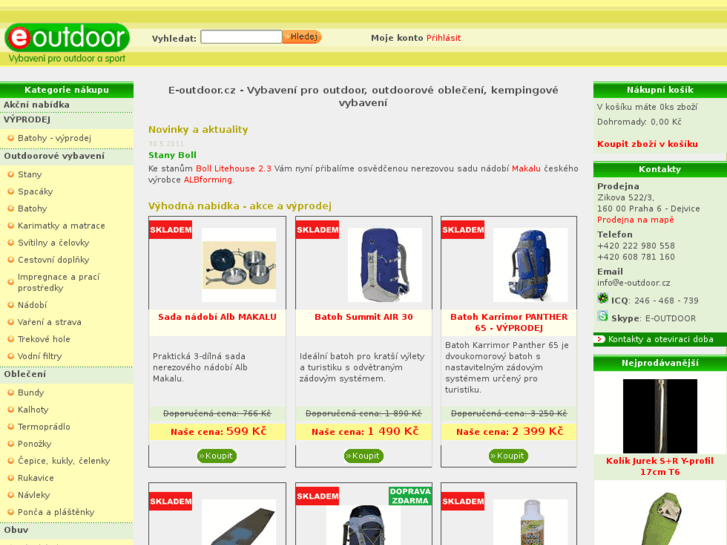Open Batoh Summit AIR 30 product title
The height and width of the screenshot is (545, 727).
tap(364, 317)
